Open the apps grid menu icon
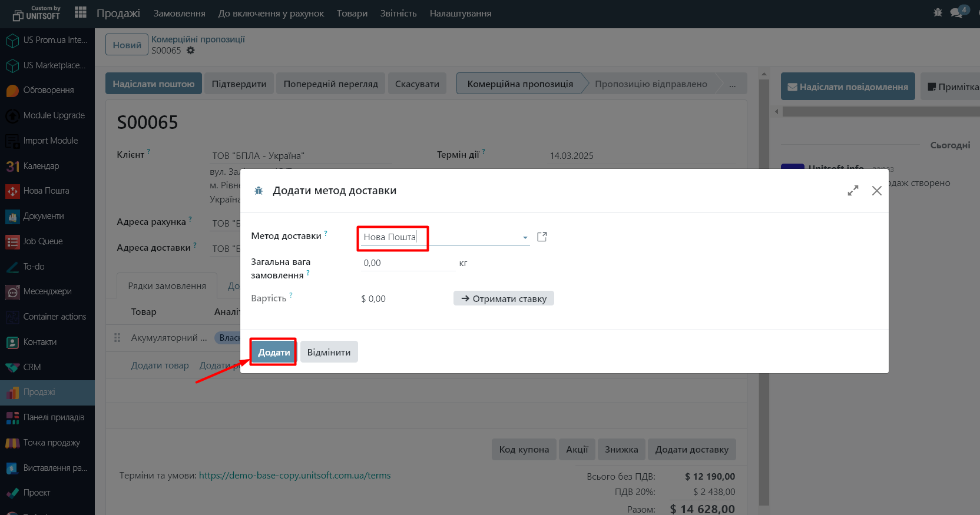The image size is (980, 515). [81, 12]
